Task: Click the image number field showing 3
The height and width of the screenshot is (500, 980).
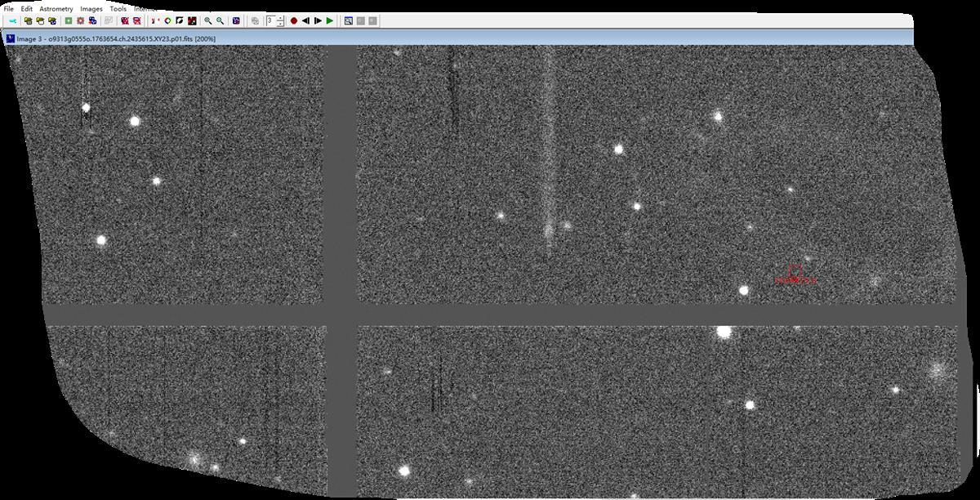Action: coord(270,20)
